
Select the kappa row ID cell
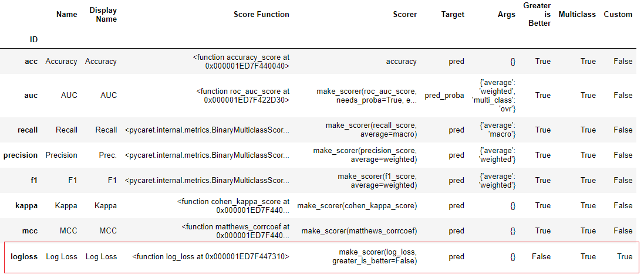coord(26,205)
